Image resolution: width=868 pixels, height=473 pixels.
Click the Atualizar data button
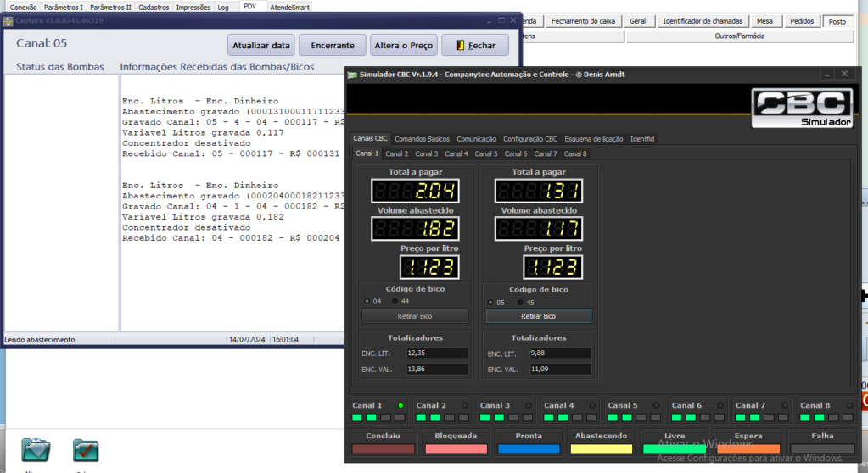click(x=260, y=46)
